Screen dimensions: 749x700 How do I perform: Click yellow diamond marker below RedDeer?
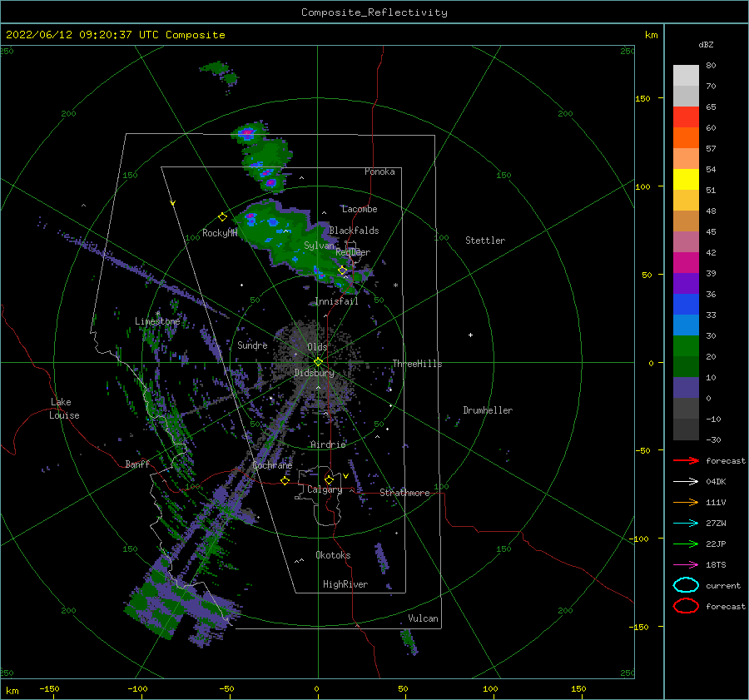(343, 271)
